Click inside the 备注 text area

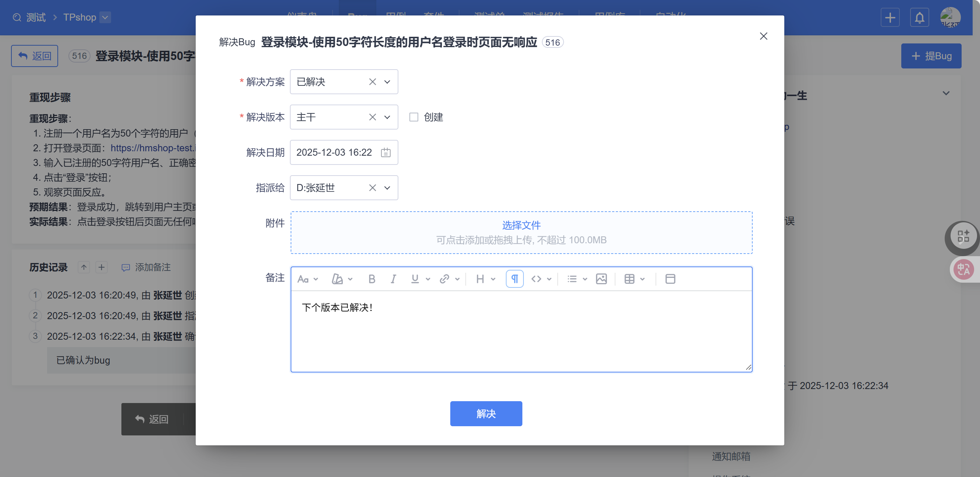tap(521, 331)
